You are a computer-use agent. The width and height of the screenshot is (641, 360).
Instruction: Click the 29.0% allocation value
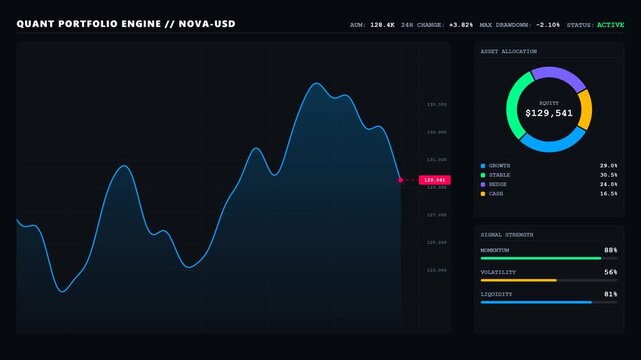[x=609, y=165]
